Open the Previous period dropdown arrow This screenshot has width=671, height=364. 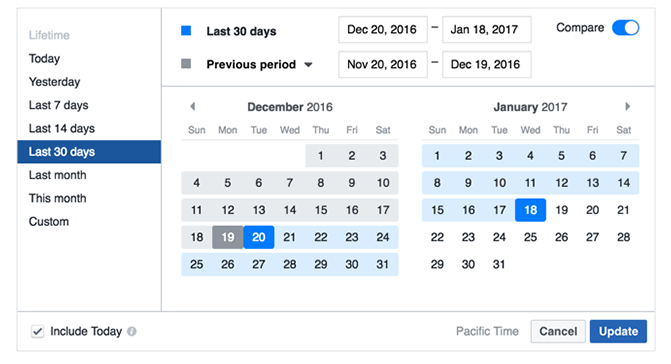click(x=308, y=65)
